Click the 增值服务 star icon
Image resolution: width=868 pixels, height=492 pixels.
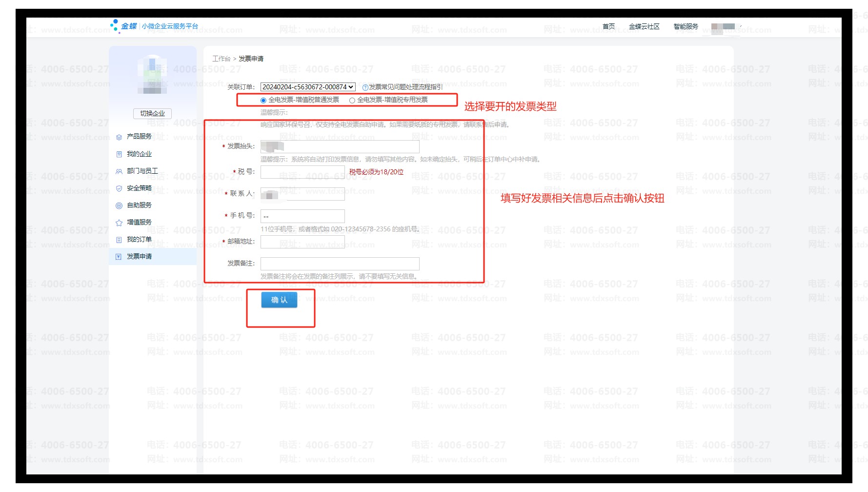(119, 223)
